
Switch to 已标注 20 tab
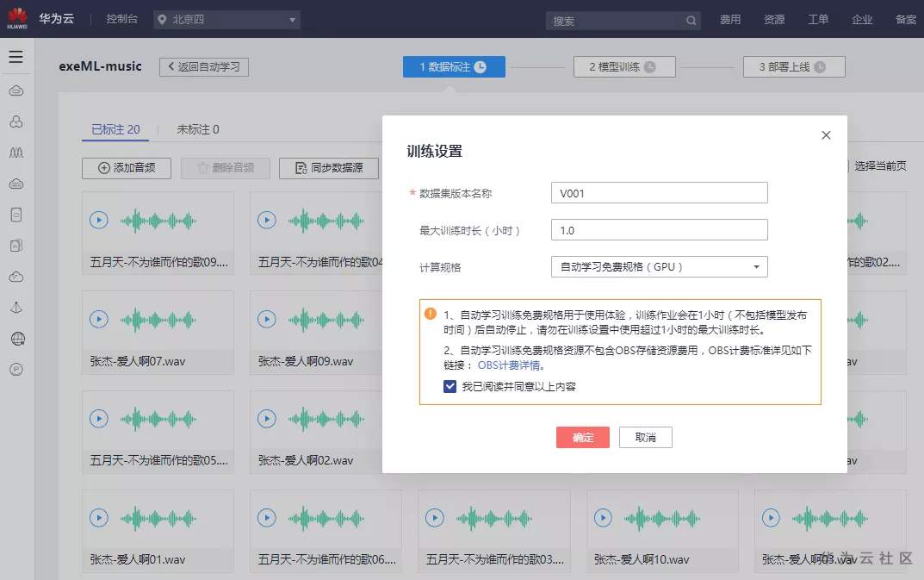pyautogui.click(x=115, y=129)
